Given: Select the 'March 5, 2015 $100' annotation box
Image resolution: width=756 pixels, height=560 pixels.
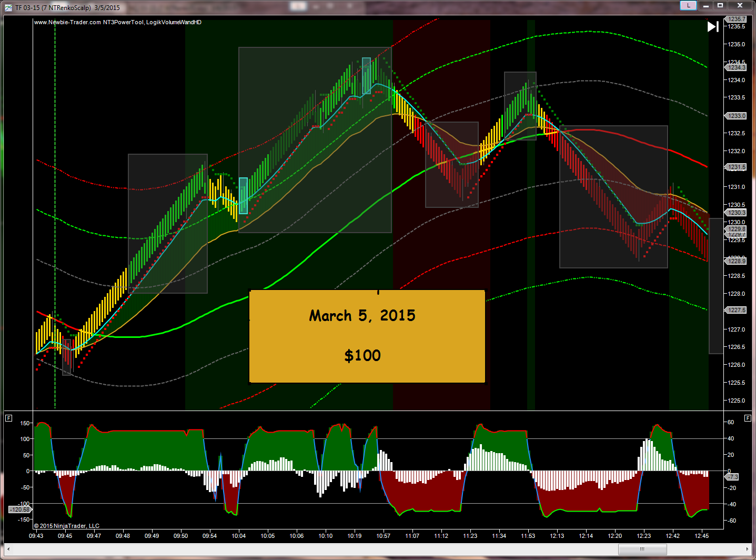Looking at the screenshot, I should pyautogui.click(x=367, y=336).
